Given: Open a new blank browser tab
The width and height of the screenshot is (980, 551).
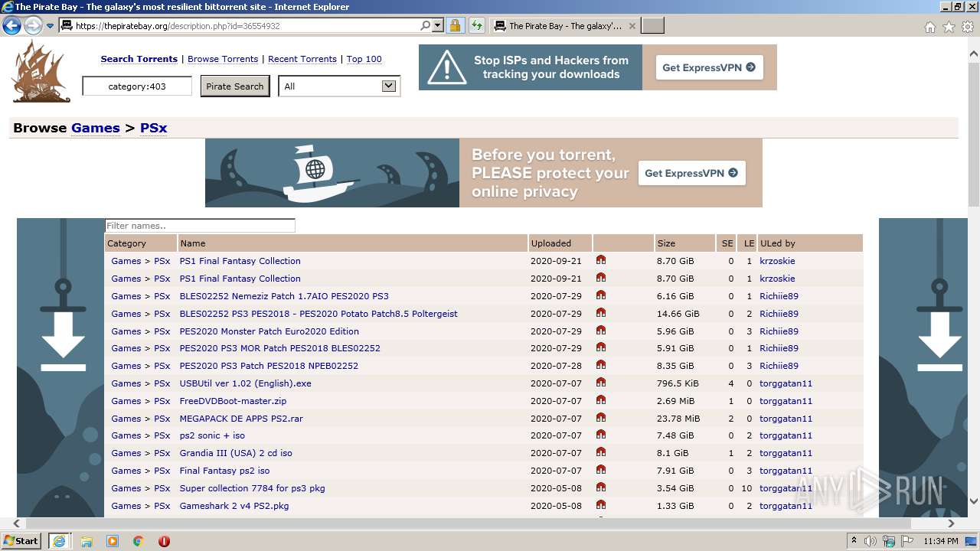Looking at the screenshot, I should pos(652,26).
